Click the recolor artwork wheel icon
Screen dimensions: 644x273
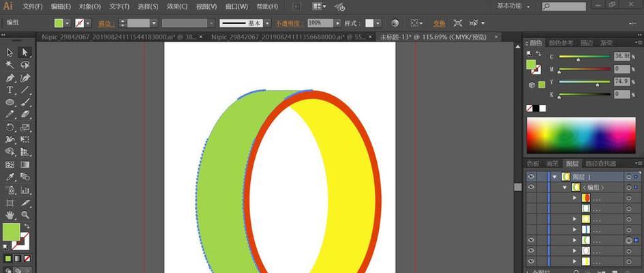[395, 23]
